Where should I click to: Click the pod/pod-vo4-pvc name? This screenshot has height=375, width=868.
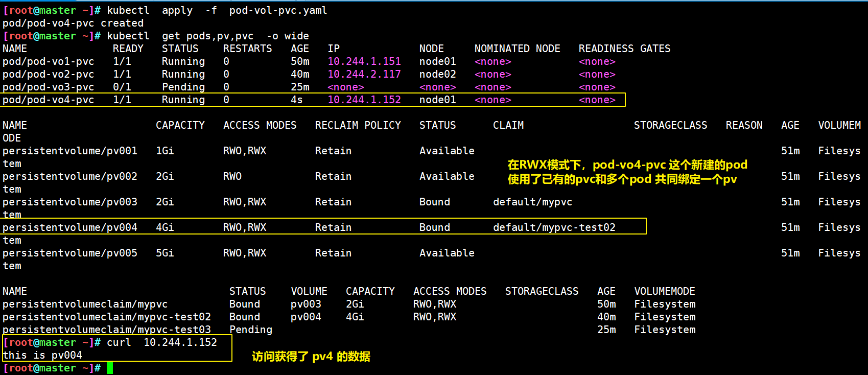(x=49, y=100)
